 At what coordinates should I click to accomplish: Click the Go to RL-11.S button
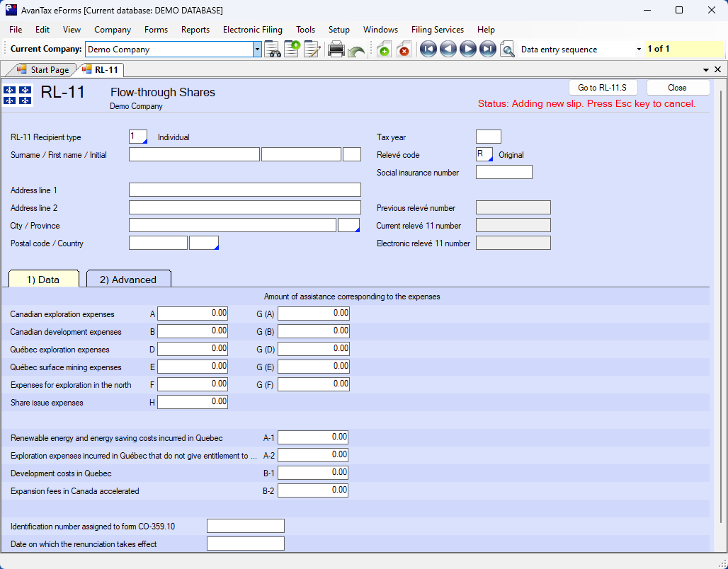pos(603,88)
